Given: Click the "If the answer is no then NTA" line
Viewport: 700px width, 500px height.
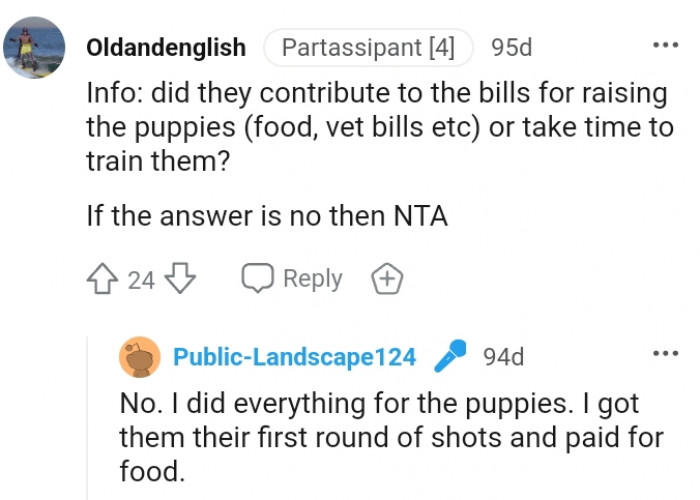Looking at the screenshot, I should [266, 216].
